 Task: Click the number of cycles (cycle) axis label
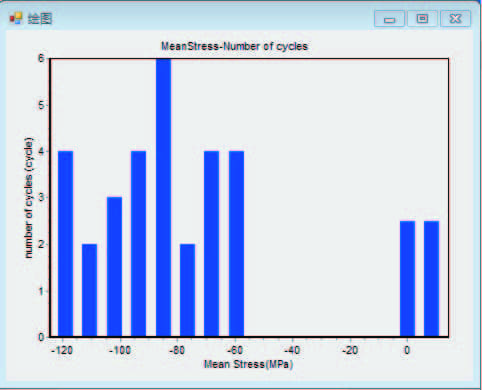tap(29, 198)
